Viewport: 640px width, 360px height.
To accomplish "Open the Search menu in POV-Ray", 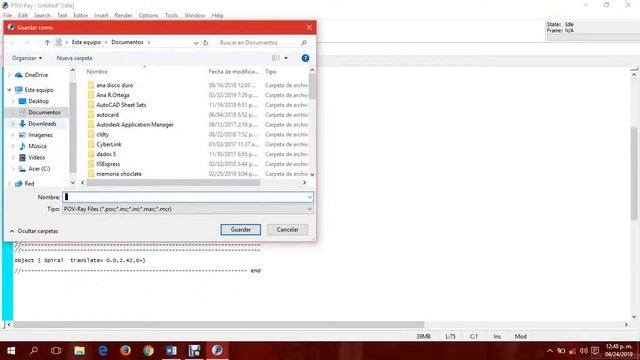I will (42, 16).
